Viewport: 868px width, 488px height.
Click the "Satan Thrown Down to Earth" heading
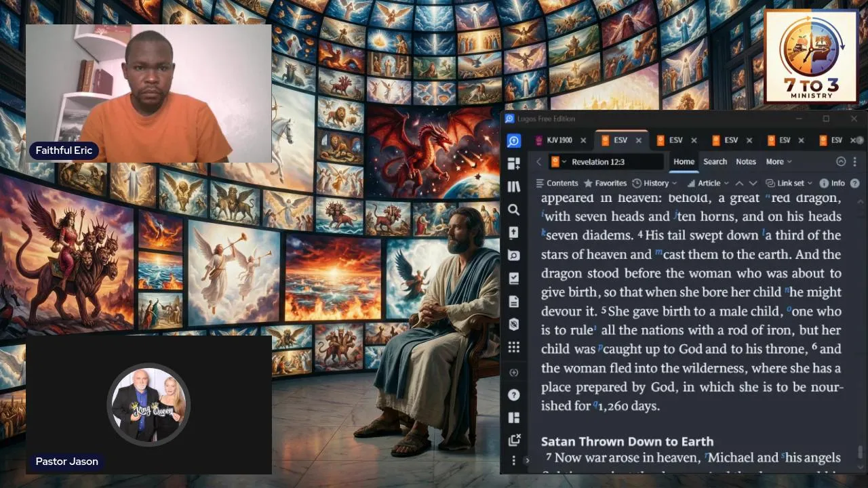(627, 441)
